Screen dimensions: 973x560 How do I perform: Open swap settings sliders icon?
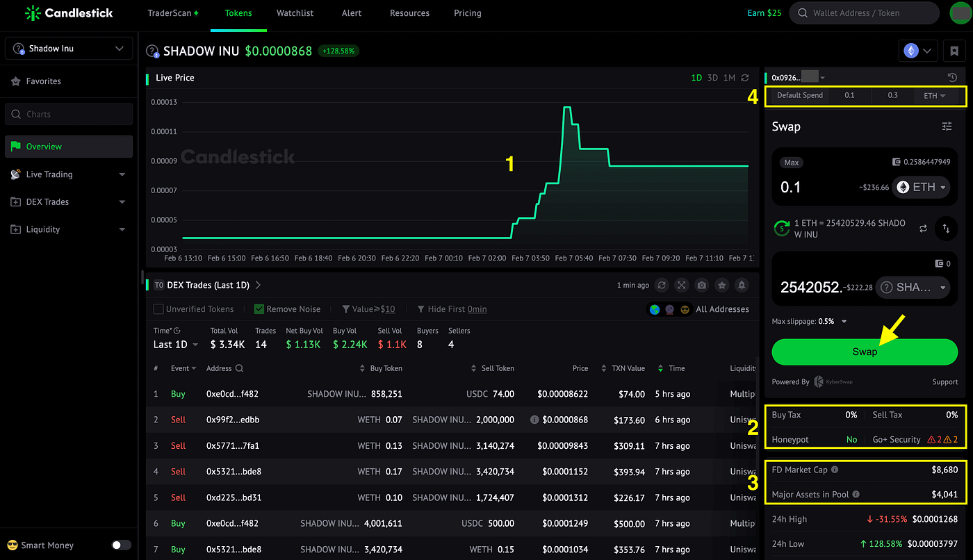click(947, 126)
